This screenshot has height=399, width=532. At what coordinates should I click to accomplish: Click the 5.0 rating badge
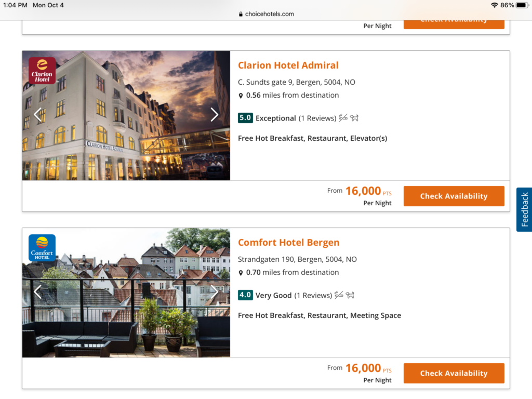click(x=245, y=118)
